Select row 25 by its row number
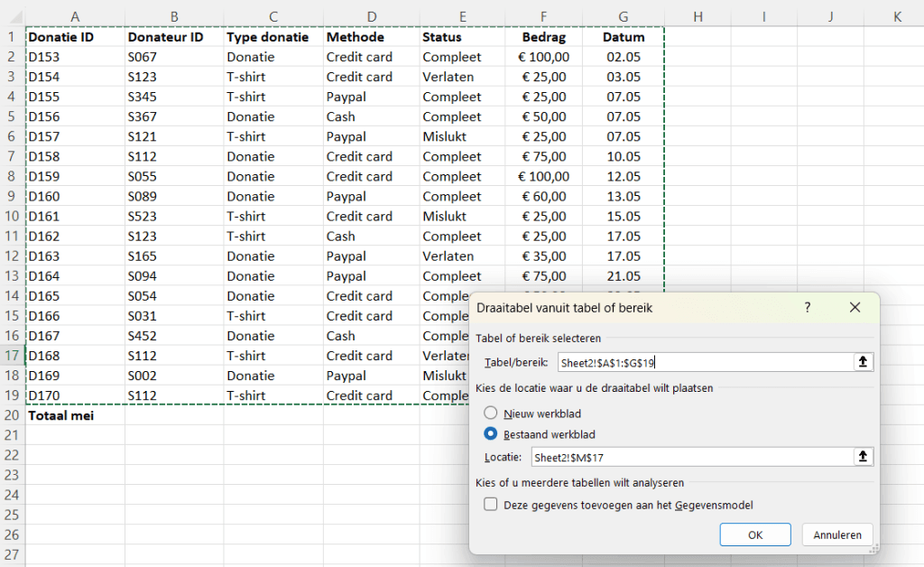This screenshot has height=567, width=924. click(12, 515)
